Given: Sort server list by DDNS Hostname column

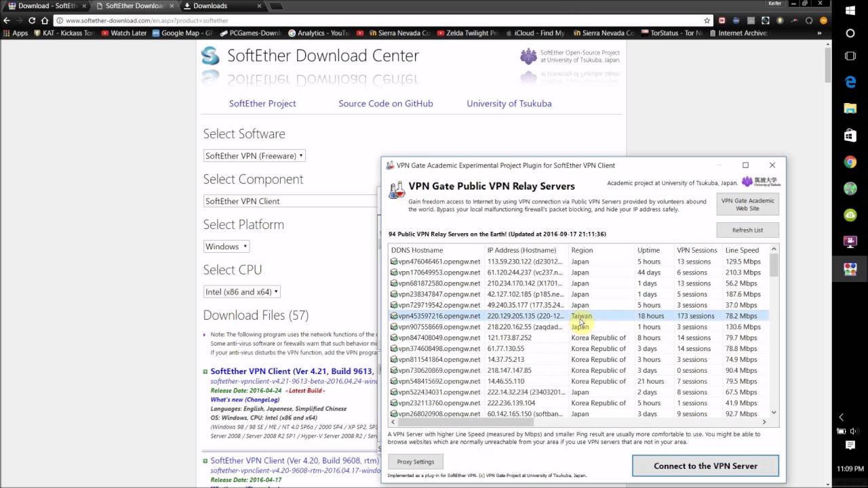Looking at the screenshot, I should 436,250.
